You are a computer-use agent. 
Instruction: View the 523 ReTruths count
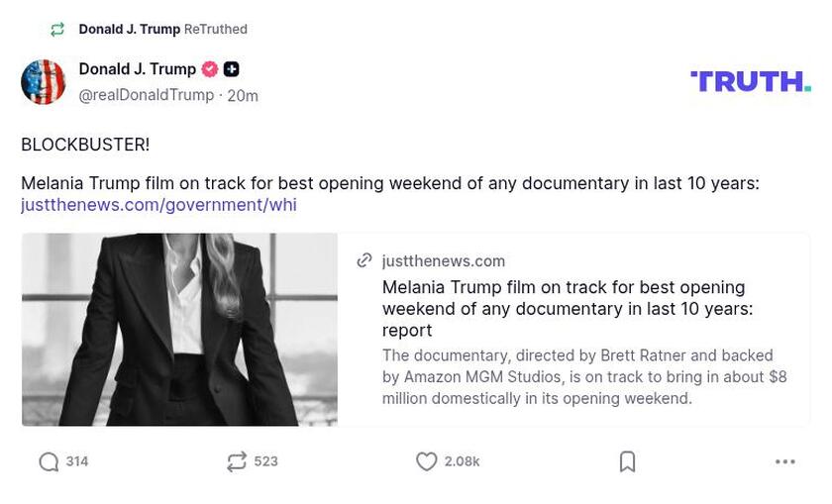point(265,461)
